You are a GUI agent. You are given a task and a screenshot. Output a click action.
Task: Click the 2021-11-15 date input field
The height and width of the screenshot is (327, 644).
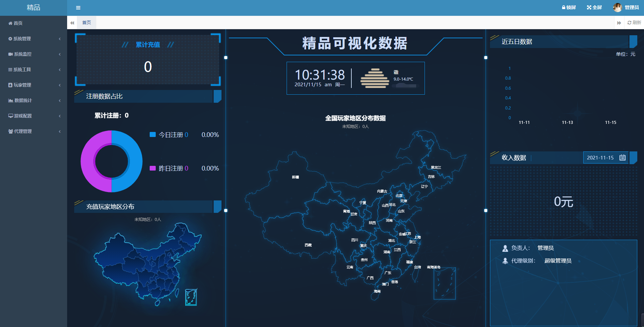600,157
